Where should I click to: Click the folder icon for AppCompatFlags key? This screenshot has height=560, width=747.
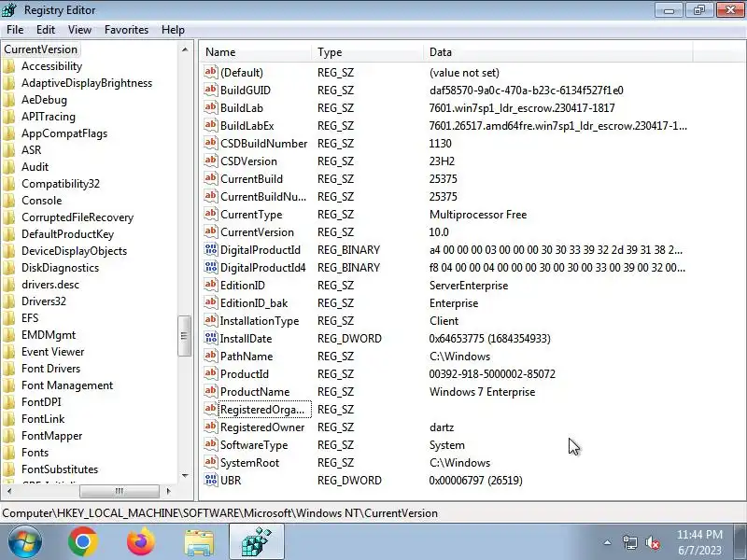(8, 133)
